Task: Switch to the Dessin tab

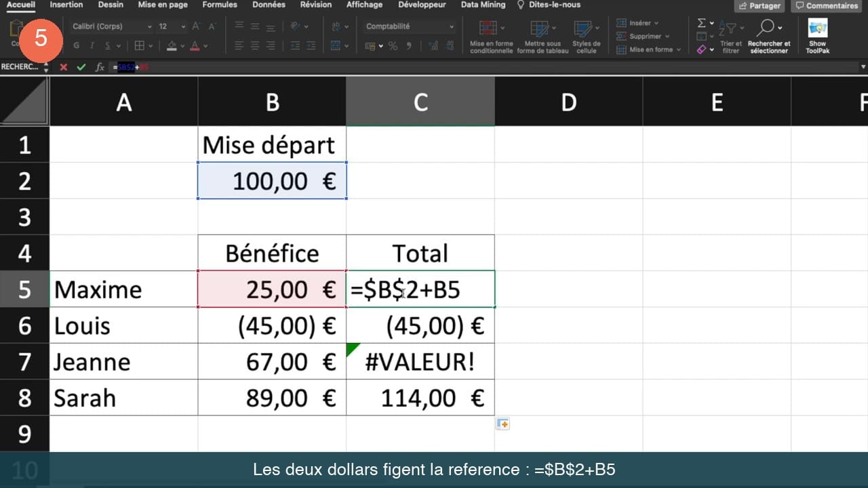Action: (x=110, y=5)
